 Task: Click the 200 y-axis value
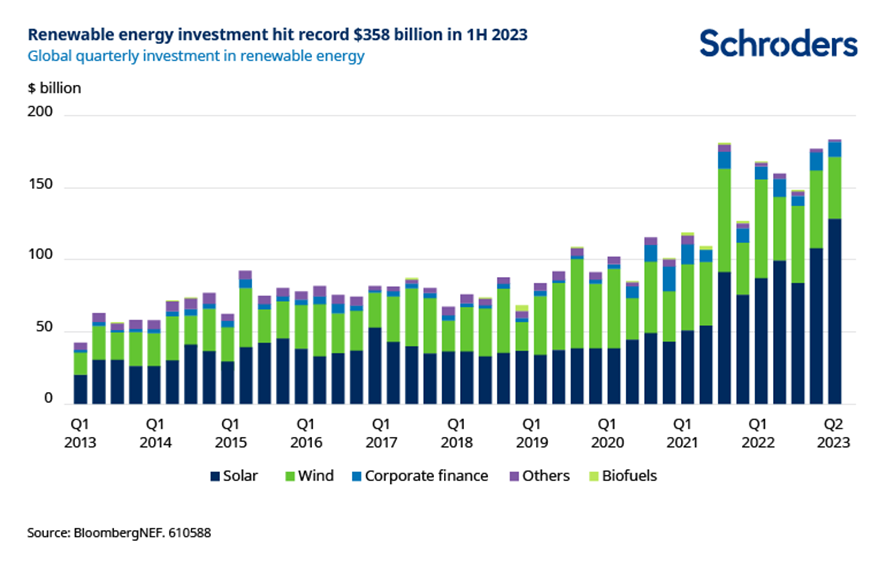pyautogui.click(x=40, y=111)
